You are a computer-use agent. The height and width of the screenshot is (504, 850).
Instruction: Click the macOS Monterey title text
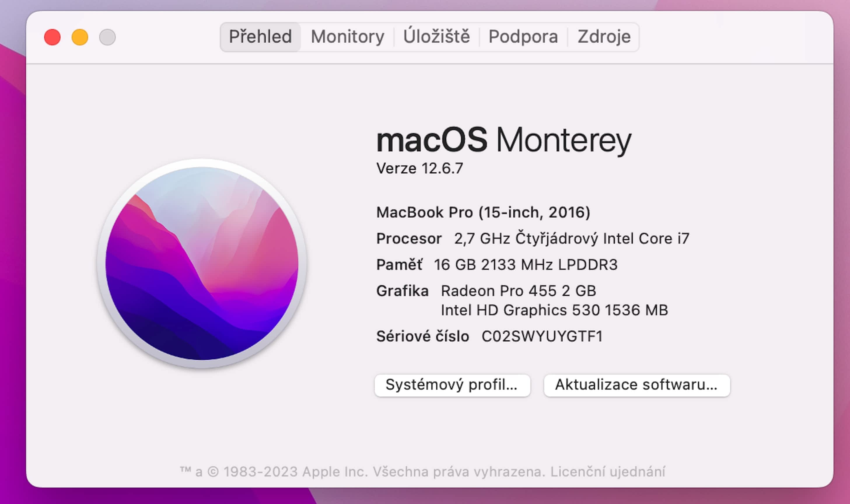[x=504, y=140]
